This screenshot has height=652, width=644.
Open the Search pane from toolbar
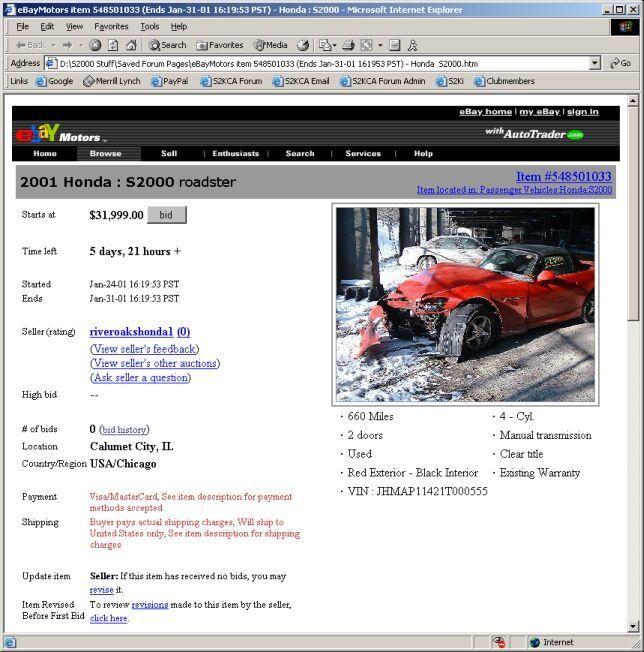click(x=167, y=45)
